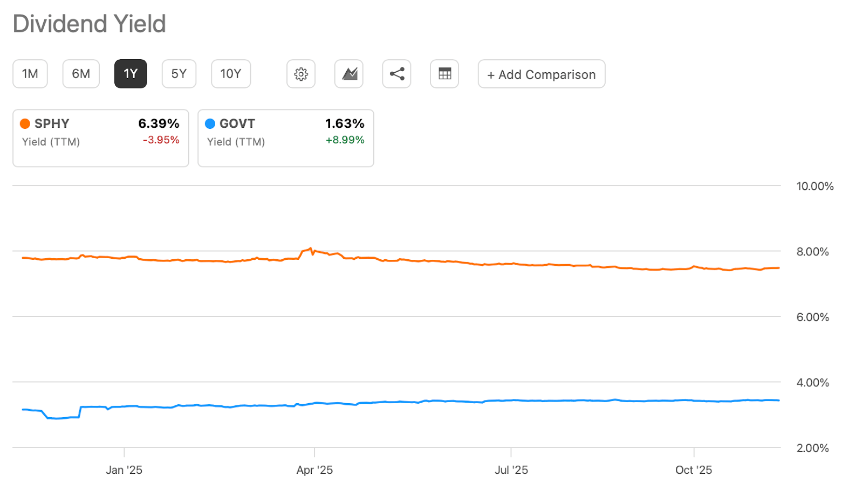This screenshot has width=863, height=504.
Task: Click the Oct '25 axis label
Action: (694, 470)
